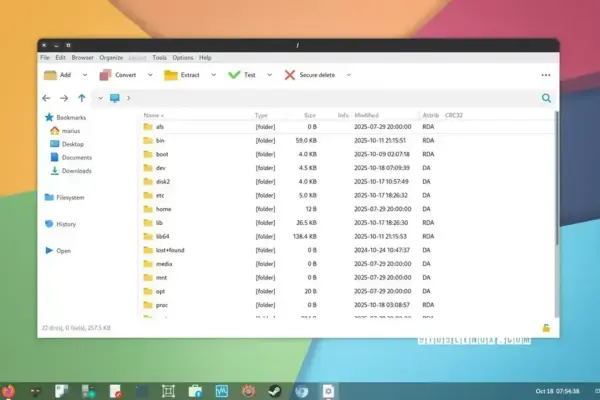Go forward with the right arrow

point(64,98)
